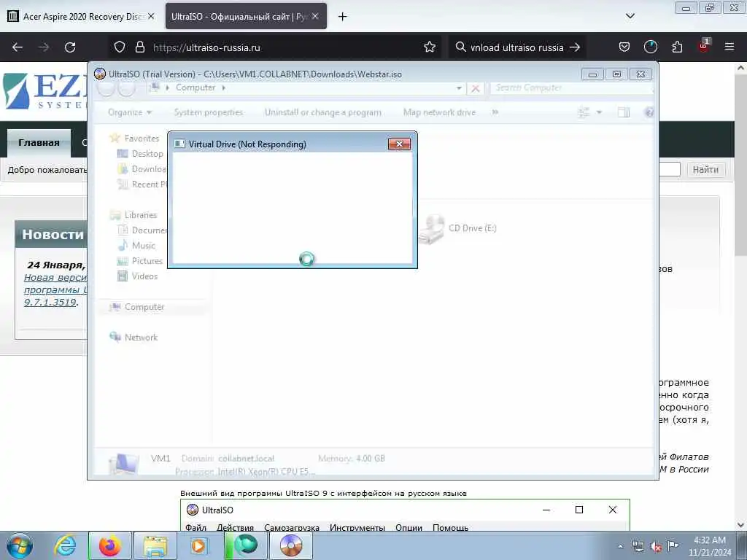Open Действия menu in the UltraISO screenshot
Screen dimensions: 747x560
tap(236, 528)
